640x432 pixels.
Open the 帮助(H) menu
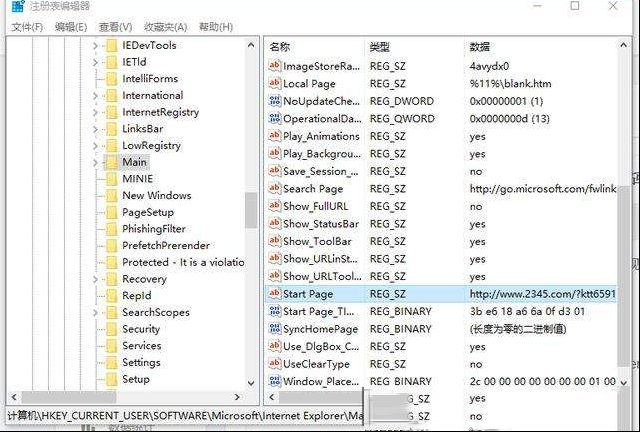216,27
